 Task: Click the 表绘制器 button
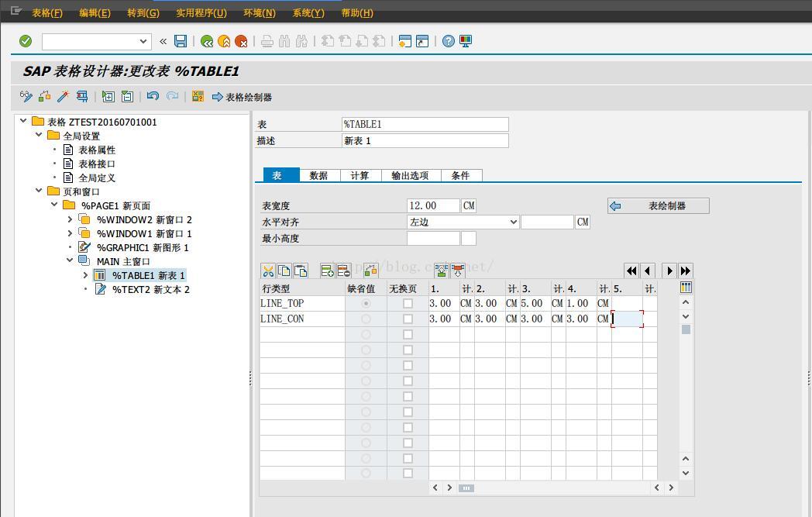pyautogui.click(x=658, y=205)
